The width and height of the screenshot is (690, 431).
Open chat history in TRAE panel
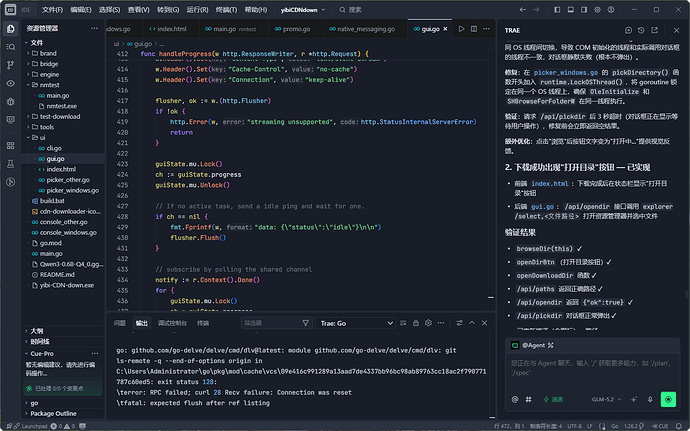pos(641,30)
